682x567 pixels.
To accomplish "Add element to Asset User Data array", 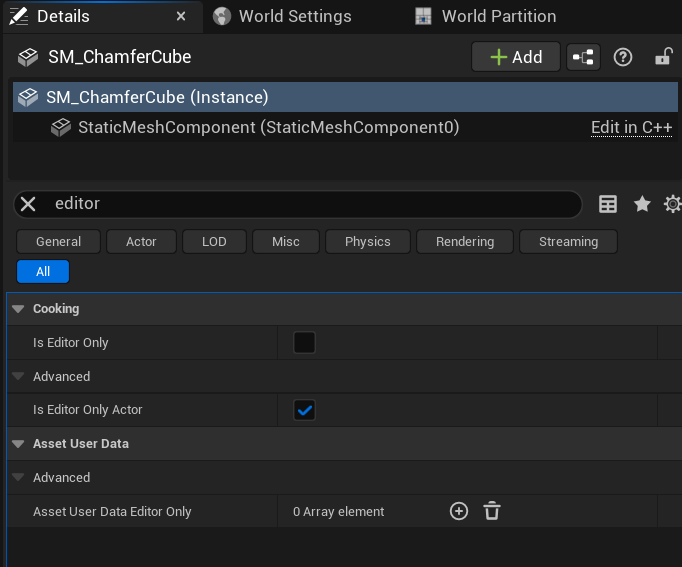I will point(459,511).
